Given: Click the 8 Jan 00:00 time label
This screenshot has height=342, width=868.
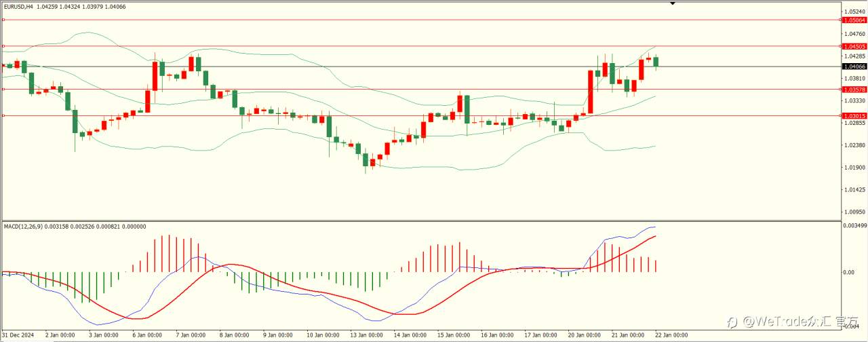Looking at the screenshot, I should click(233, 335).
